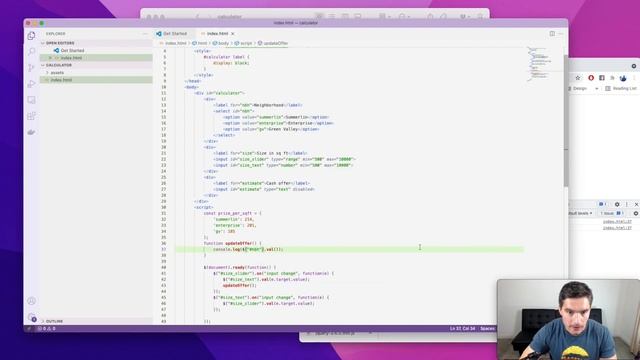Open console settings gear in DevTools
Screen dimensions: 640x360
coord(636,213)
